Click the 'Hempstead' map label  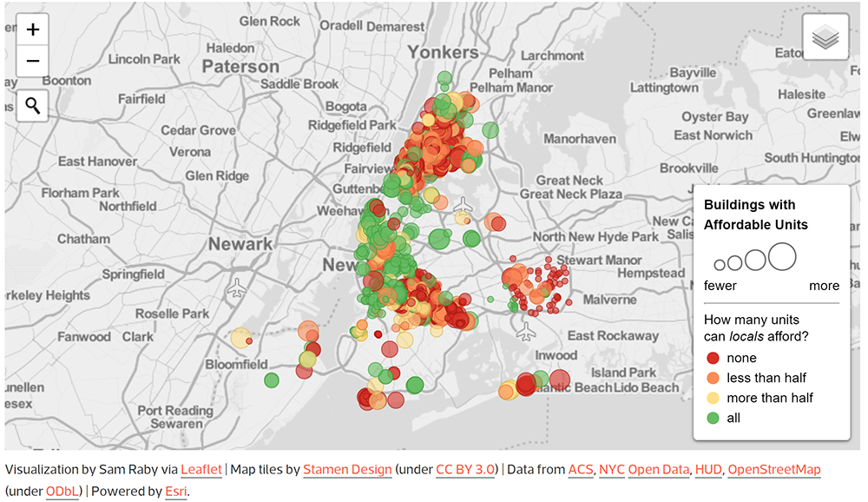point(651,274)
